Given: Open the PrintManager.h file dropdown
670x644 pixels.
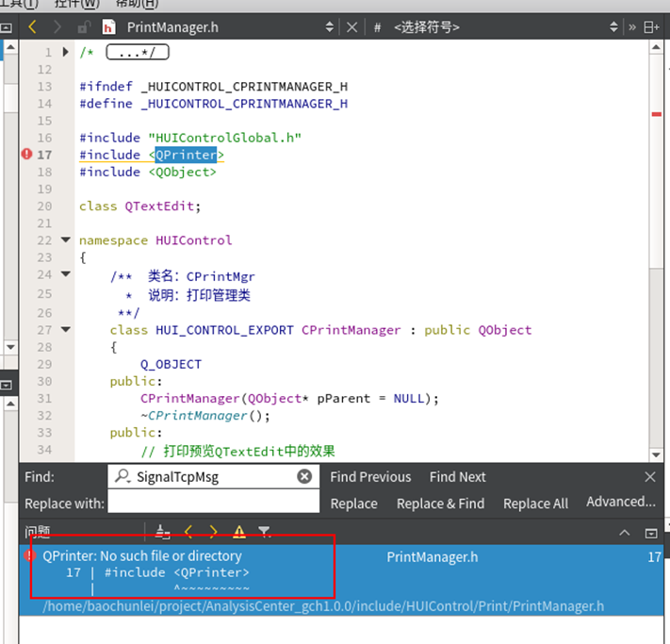Looking at the screenshot, I should click(329, 27).
